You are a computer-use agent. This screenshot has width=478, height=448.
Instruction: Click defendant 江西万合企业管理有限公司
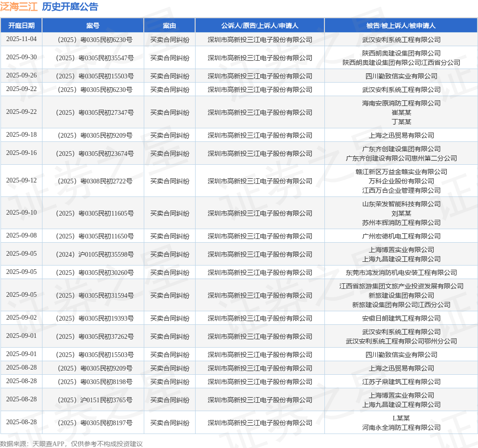point(401,190)
